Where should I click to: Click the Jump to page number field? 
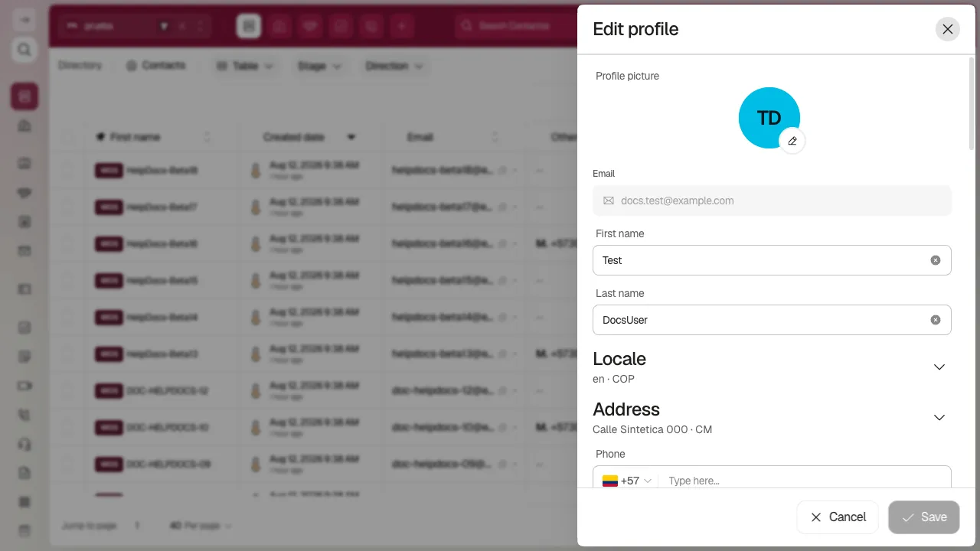click(138, 526)
